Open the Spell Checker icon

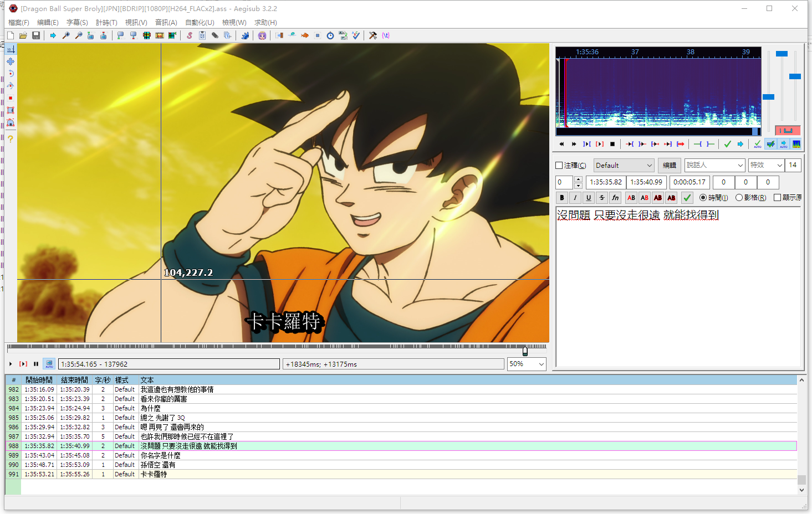point(356,35)
